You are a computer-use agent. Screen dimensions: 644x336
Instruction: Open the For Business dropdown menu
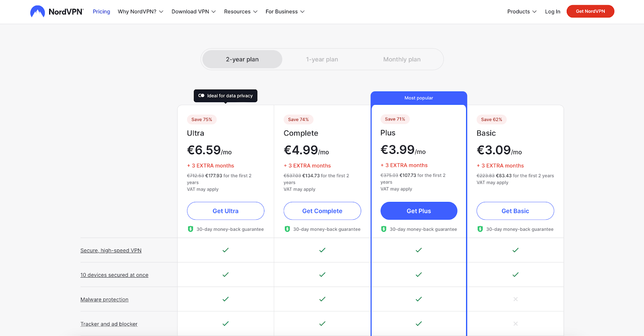285,12
